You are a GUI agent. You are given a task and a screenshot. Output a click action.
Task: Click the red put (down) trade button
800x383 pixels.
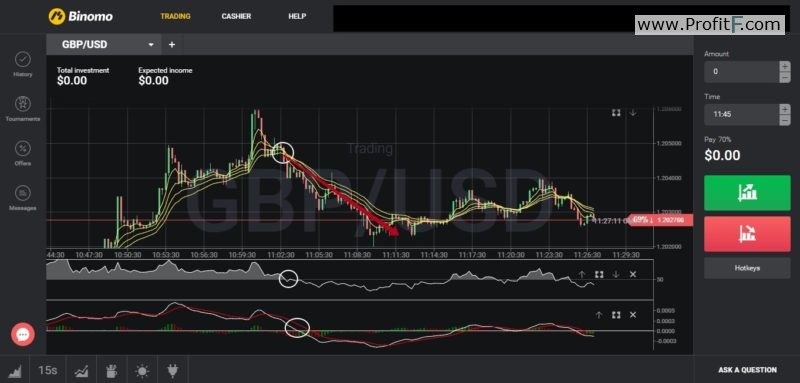pyautogui.click(x=747, y=234)
